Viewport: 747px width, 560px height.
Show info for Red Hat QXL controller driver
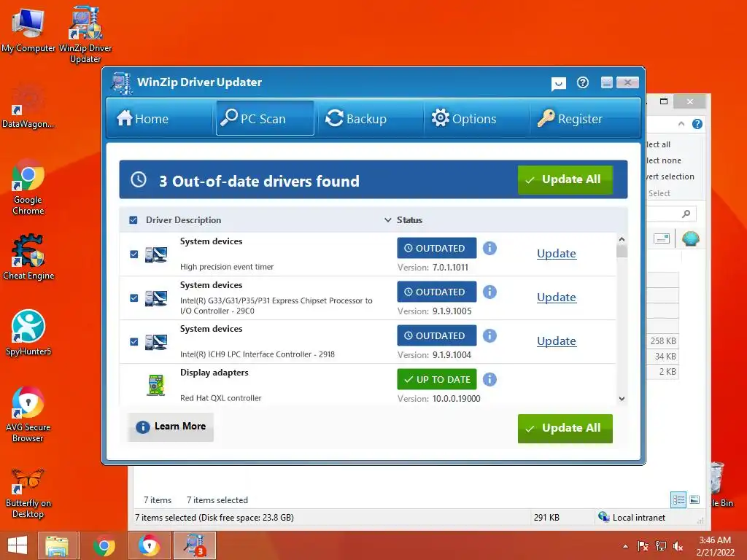tap(489, 379)
